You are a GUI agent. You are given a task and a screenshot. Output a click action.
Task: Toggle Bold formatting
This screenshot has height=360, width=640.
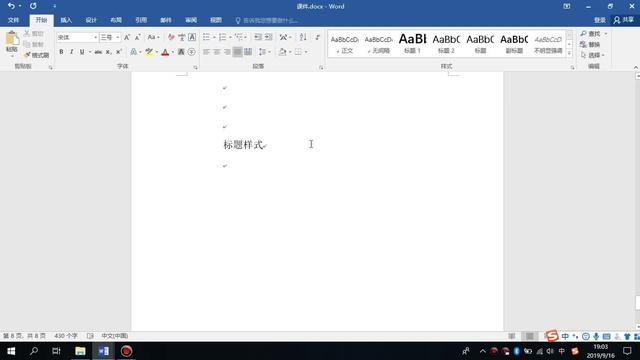[61, 52]
